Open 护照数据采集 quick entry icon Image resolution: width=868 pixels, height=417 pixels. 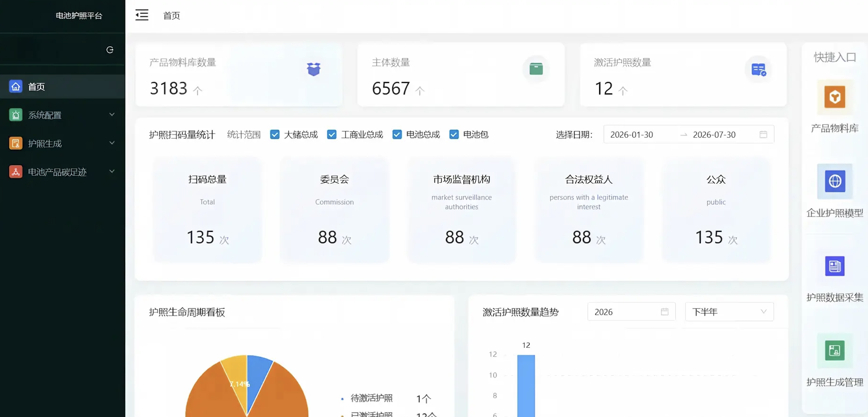point(835,266)
